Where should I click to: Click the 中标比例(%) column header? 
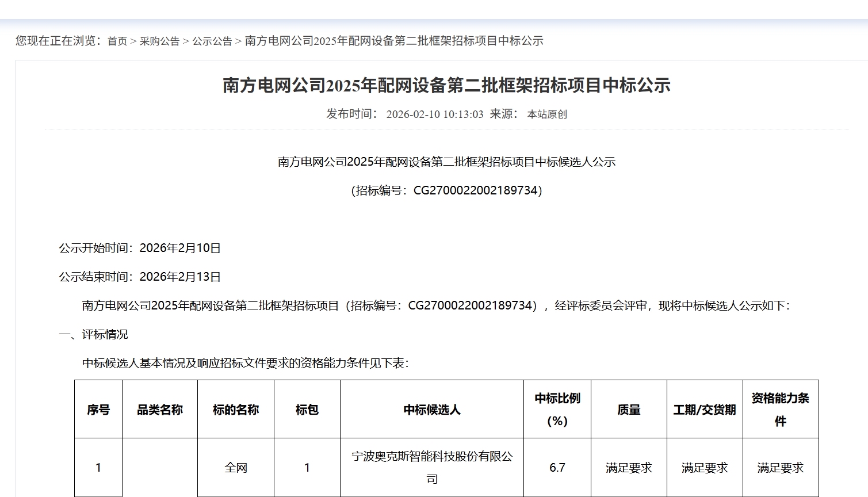point(557,410)
